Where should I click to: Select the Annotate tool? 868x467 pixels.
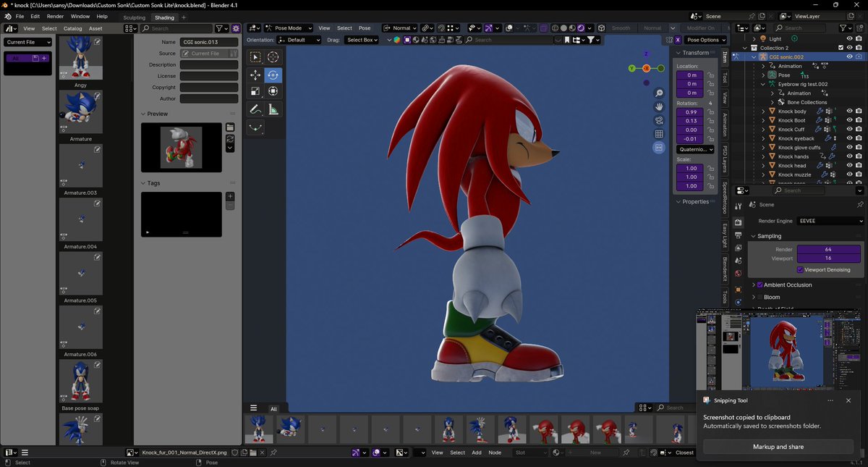pos(255,109)
